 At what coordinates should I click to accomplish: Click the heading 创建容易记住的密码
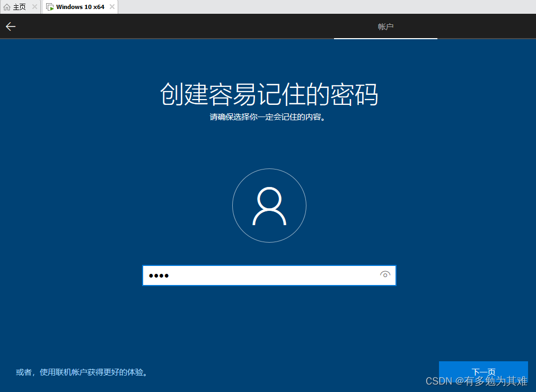[269, 94]
